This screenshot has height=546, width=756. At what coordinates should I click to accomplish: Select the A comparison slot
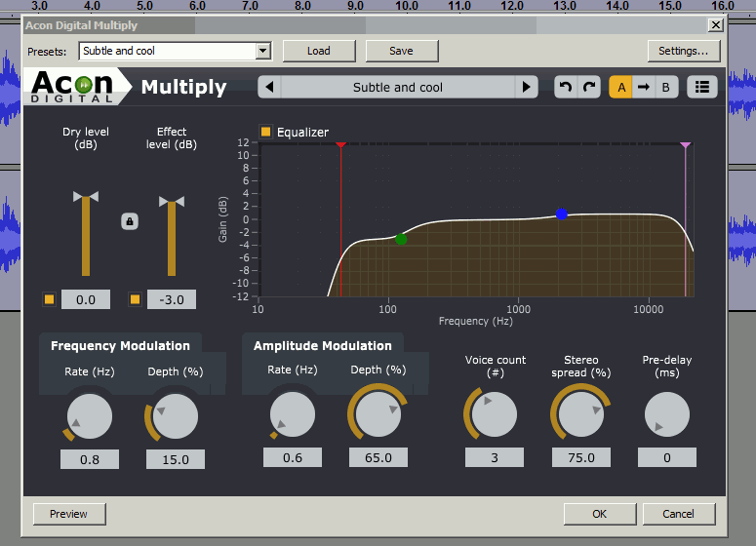click(x=621, y=87)
